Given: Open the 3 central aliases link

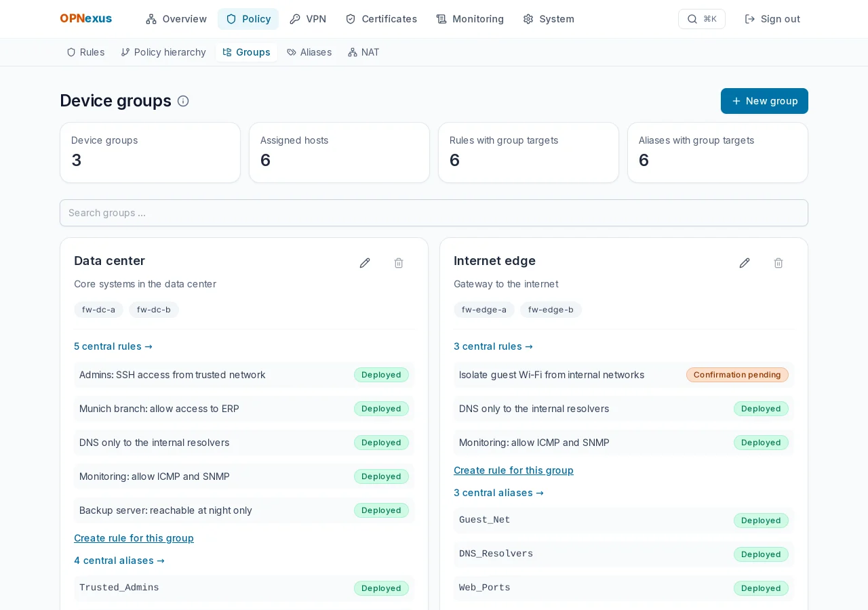Looking at the screenshot, I should (x=498, y=493).
